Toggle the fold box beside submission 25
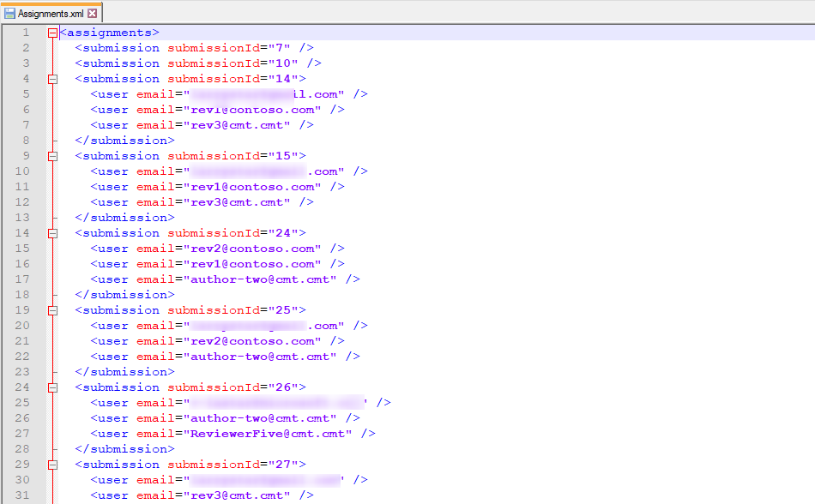This screenshot has width=815, height=504. click(52, 309)
